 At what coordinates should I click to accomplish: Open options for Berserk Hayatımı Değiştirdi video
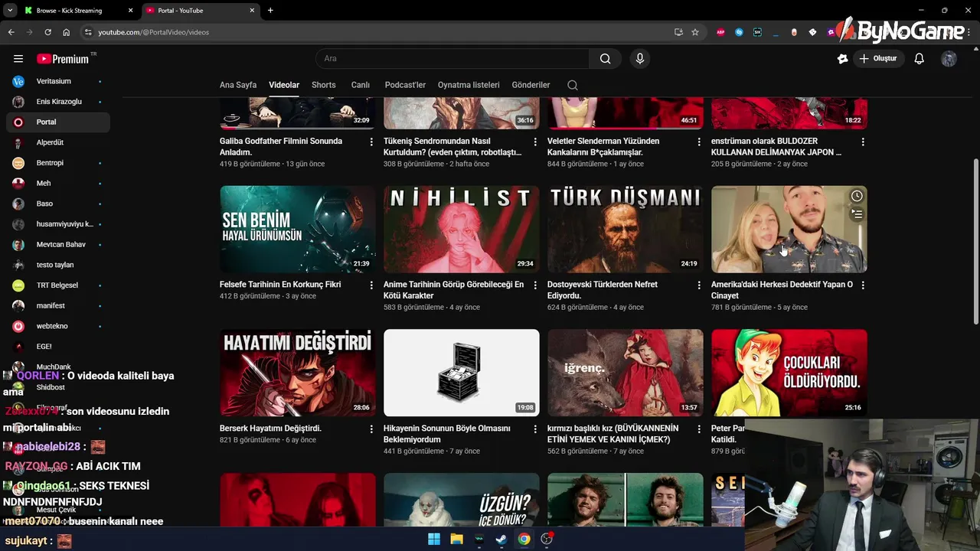coord(371,429)
